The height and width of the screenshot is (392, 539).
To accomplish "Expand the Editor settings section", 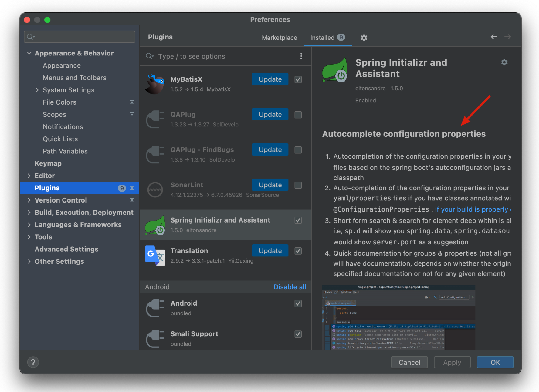I will pos(29,176).
